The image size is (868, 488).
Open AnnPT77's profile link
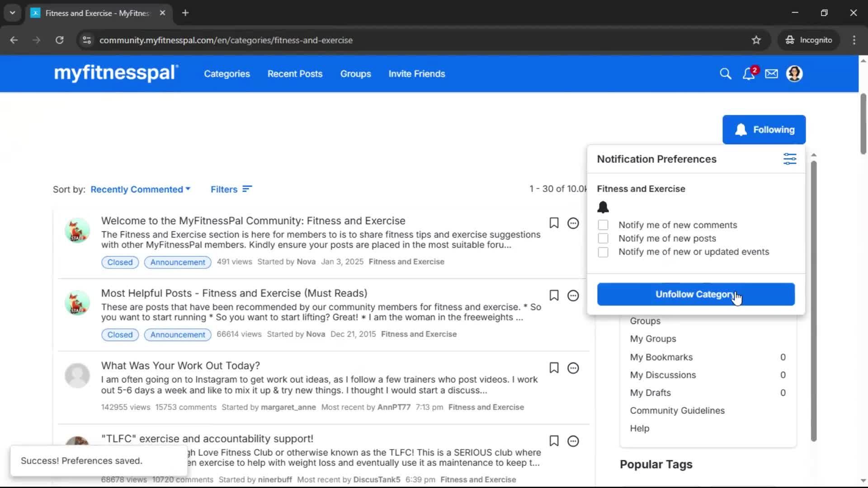point(394,407)
